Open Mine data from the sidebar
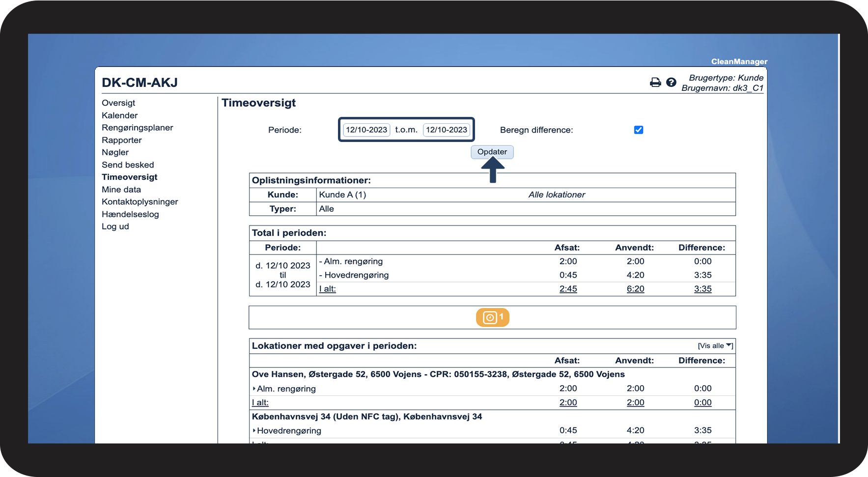 click(121, 190)
